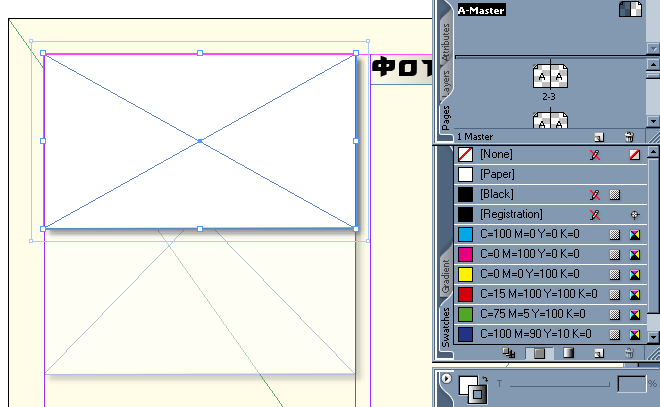Create new page in Pages panel
Screen dimensions: 660x407
click(x=599, y=137)
